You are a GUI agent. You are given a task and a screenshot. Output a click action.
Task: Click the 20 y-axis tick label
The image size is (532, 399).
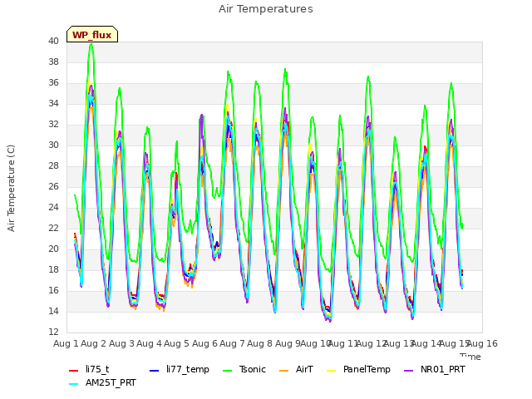pos(53,249)
